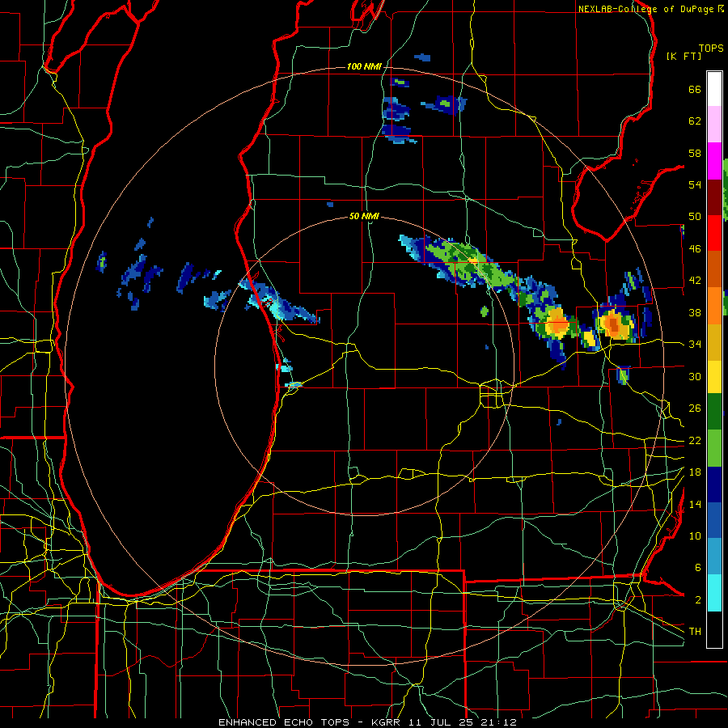Select the light orange legend color block

pyautogui.click(x=714, y=306)
